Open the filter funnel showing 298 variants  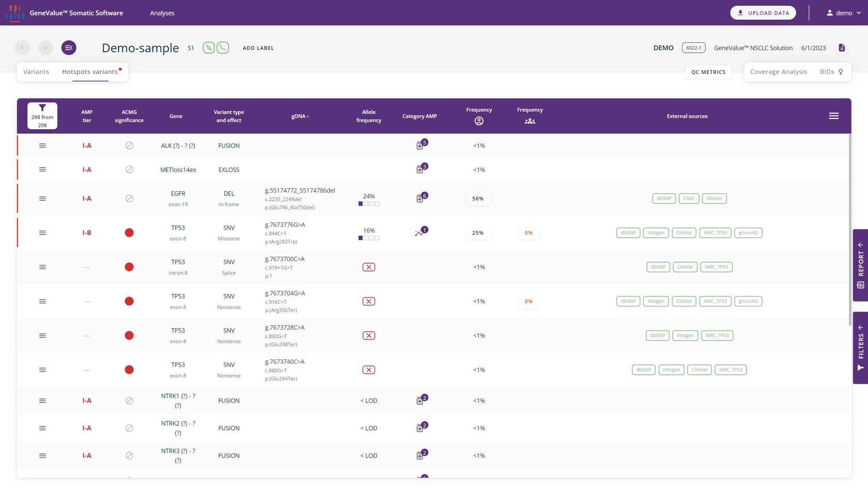click(x=42, y=116)
